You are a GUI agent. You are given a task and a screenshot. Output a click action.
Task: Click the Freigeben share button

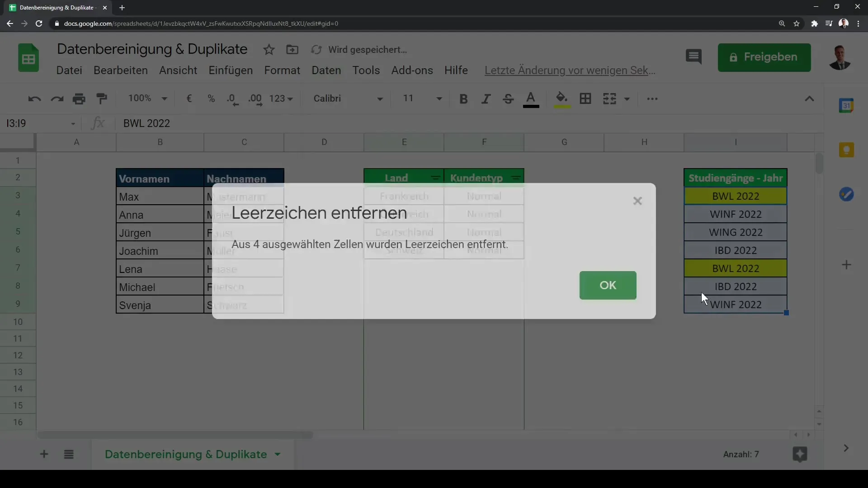point(764,57)
